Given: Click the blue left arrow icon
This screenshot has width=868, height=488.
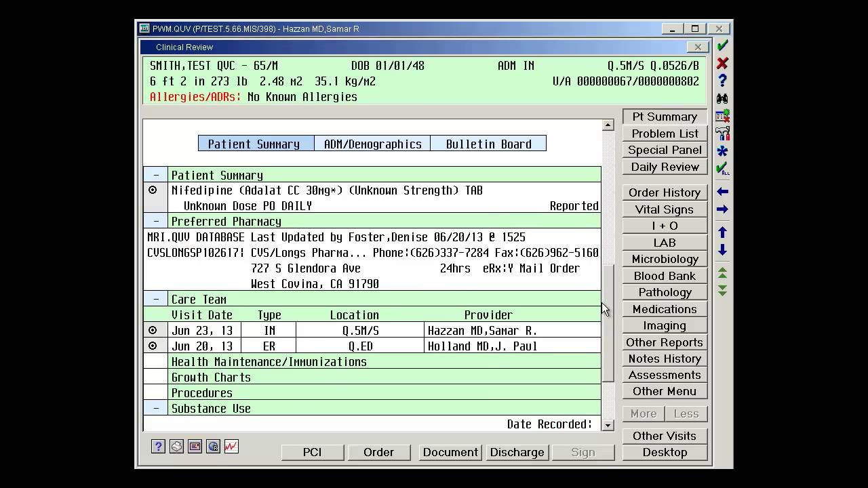Looking at the screenshot, I should pos(723,192).
